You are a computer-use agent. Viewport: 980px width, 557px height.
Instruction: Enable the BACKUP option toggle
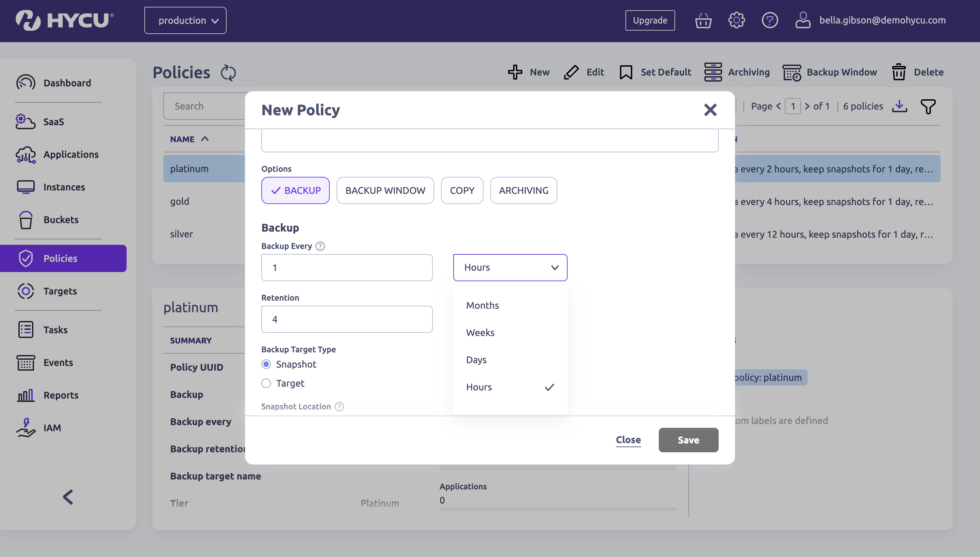(295, 190)
